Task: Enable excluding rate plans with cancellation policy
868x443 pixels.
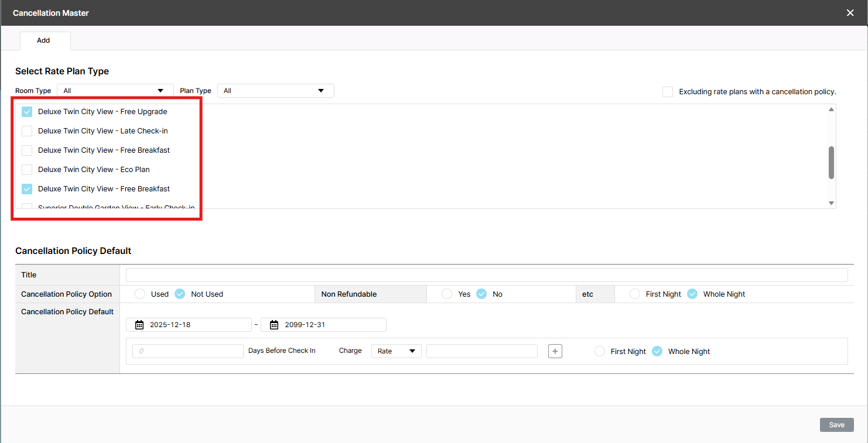Action: 668,92
